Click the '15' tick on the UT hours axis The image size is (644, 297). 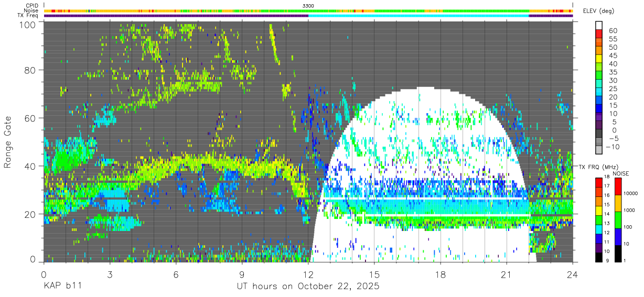[374, 274]
